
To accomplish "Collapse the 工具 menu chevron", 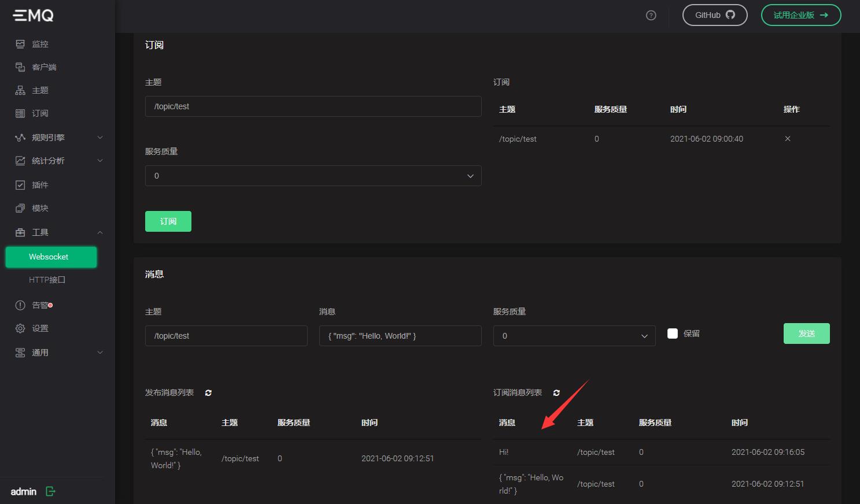I will (x=100, y=232).
